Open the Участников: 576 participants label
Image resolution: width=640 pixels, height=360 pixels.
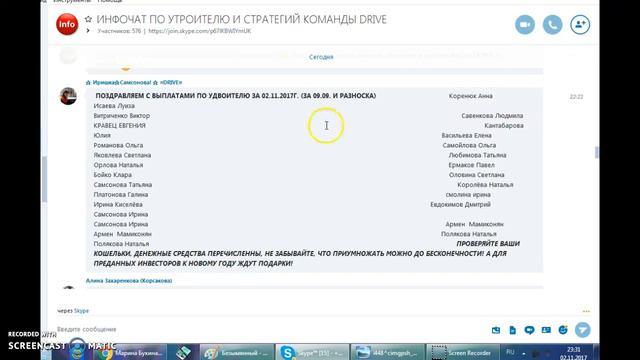click(x=119, y=31)
